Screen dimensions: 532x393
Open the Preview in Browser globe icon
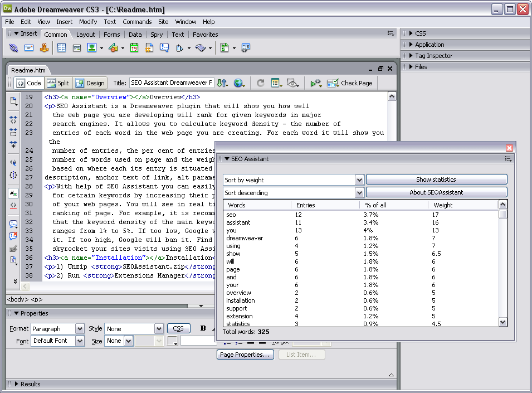pyautogui.click(x=239, y=83)
